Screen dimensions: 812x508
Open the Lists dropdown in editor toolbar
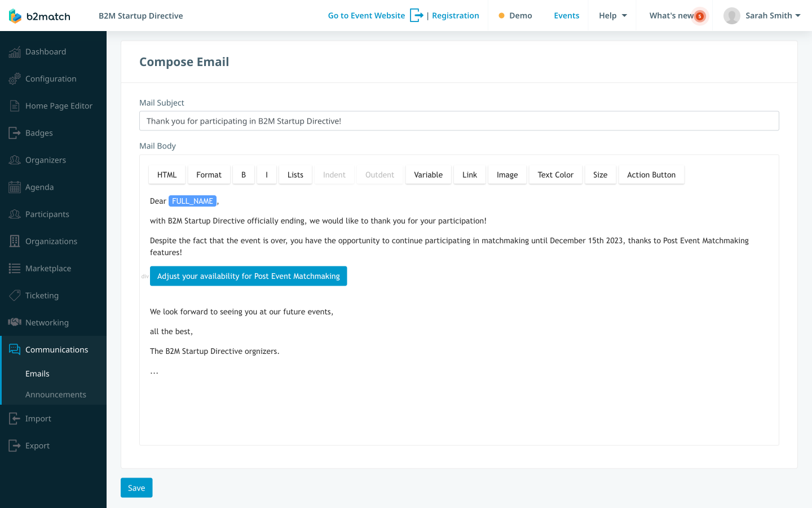295,175
